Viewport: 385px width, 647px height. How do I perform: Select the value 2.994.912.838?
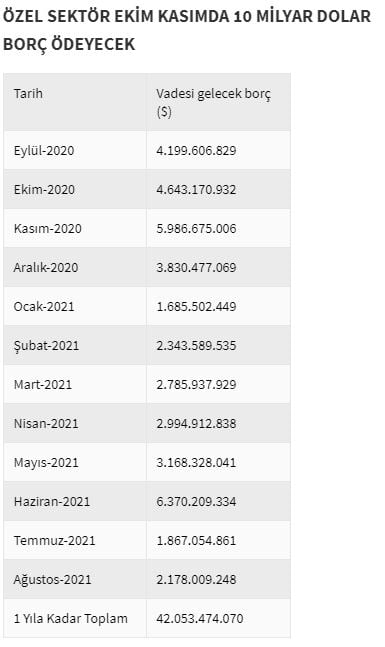pyautogui.click(x=196, y=424)
